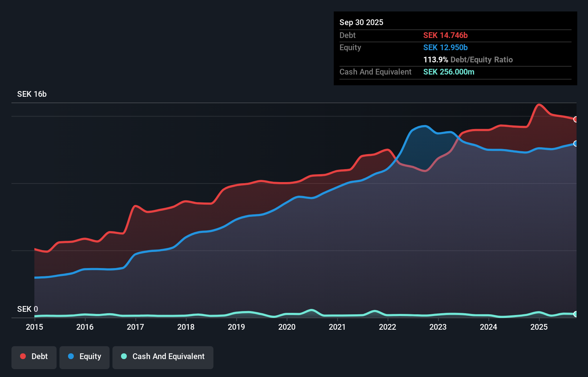Image resolution: width=588 pixels, height=377 pixels.
Task: Toggle the Equity series visibility
Action: 85,357
